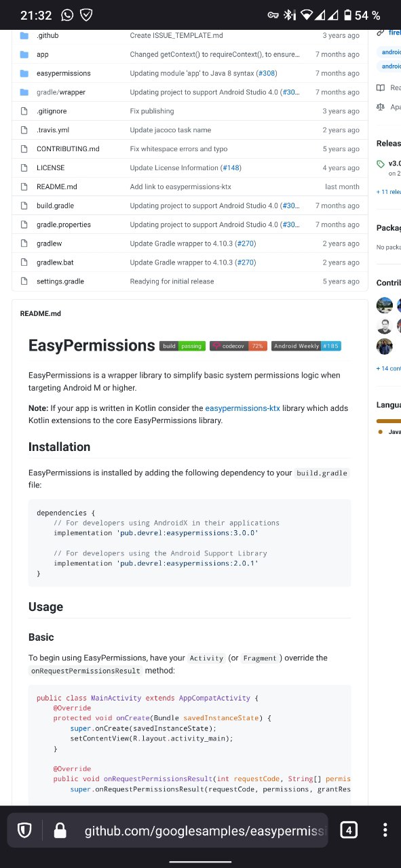
Task: Open commit 'Create ISSUE_TEMPLATE.md'
Action: pyautogui.click(x=176, y=35)
